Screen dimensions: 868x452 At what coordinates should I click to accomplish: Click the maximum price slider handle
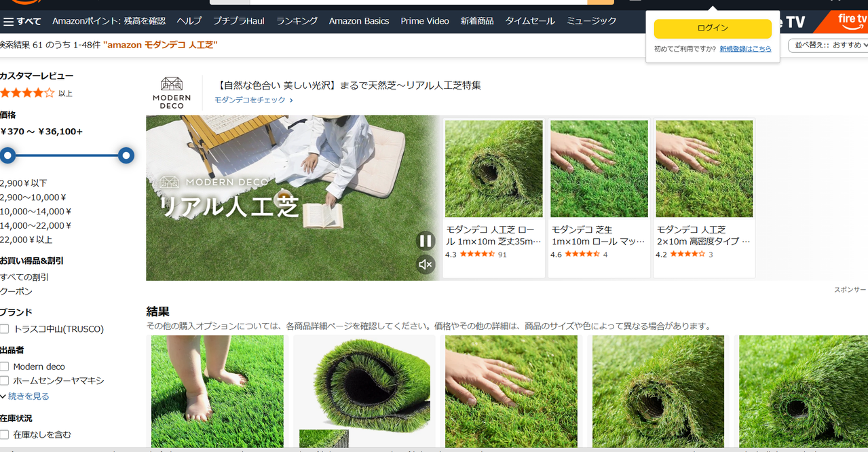point(126,155)
